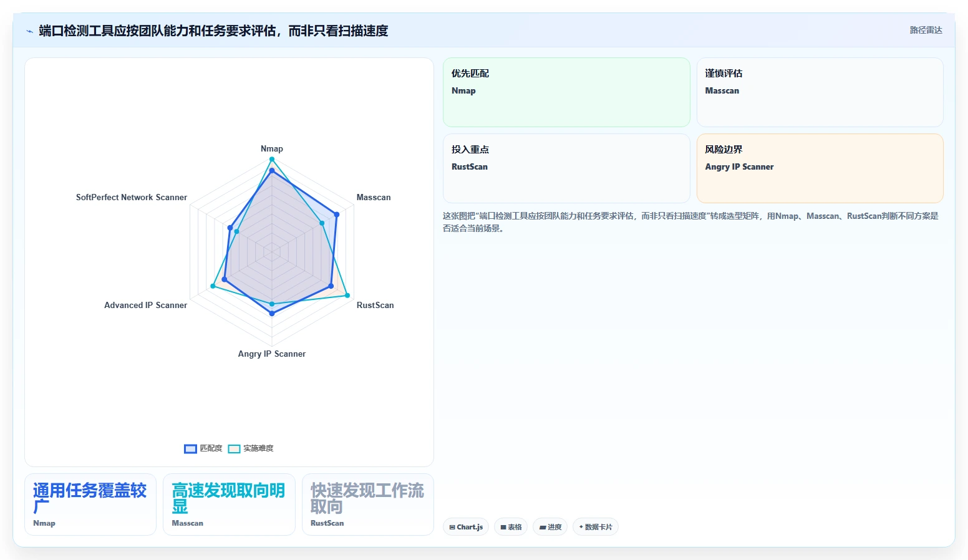The image size is (968, 560).
Task: Click the Angry IP Scanner axis label
Action: (272, 354)
